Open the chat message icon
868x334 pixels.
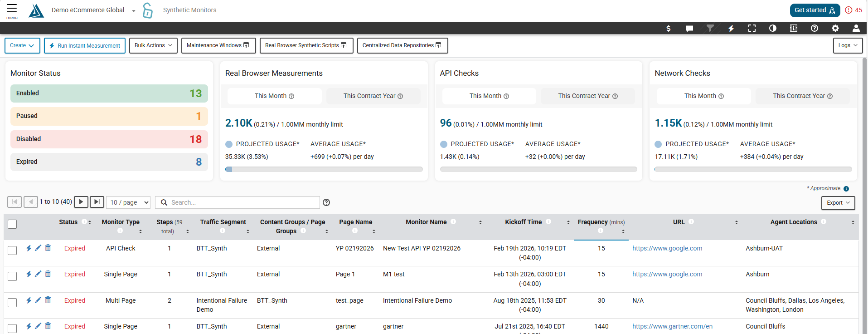(x=689, y=28)
